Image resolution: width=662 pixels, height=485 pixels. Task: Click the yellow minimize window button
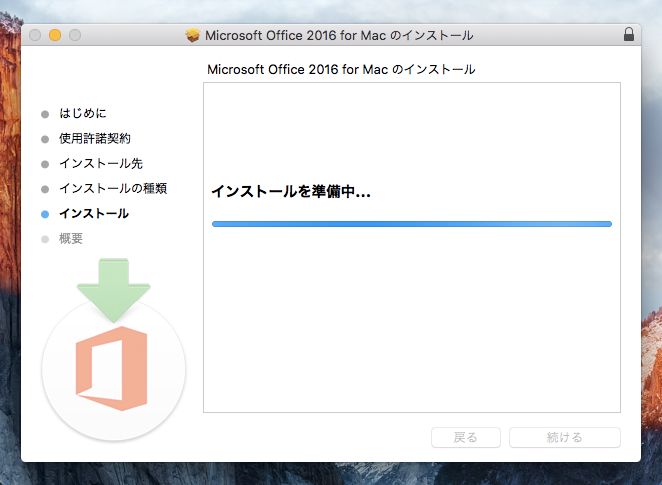point(55,35)
